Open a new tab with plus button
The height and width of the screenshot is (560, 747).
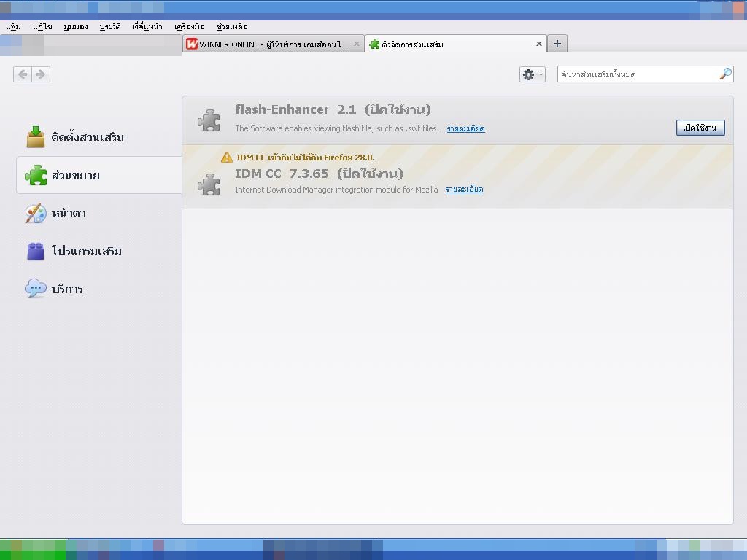click(557, 44)
